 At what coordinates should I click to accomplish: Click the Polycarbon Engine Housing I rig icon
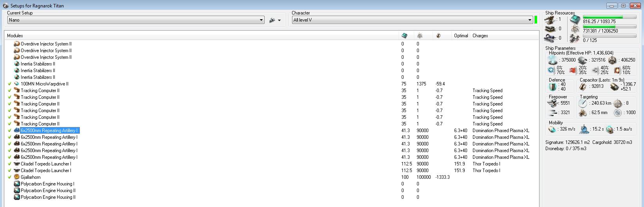[x=17, y=184]
